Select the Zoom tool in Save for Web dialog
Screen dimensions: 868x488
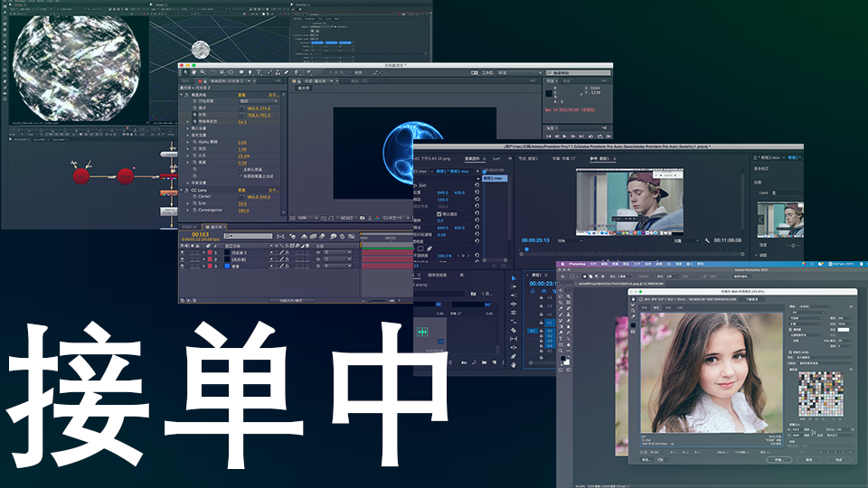633,311
